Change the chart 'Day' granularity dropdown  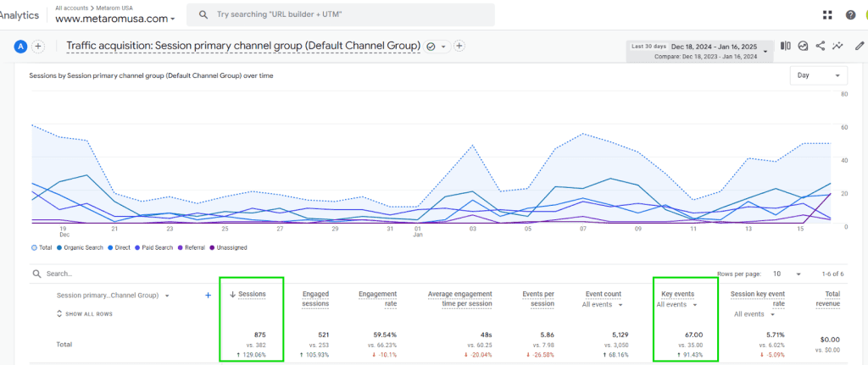[x=818, y=75]
